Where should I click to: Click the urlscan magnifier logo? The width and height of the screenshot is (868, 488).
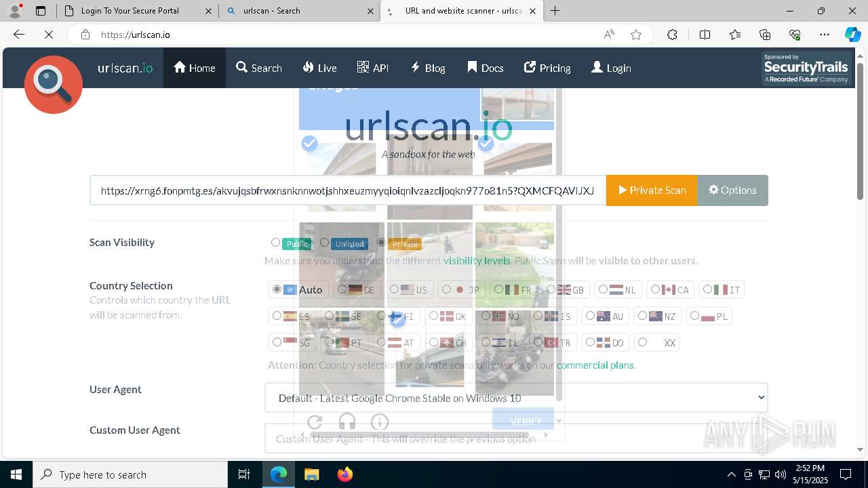point(54,84)
